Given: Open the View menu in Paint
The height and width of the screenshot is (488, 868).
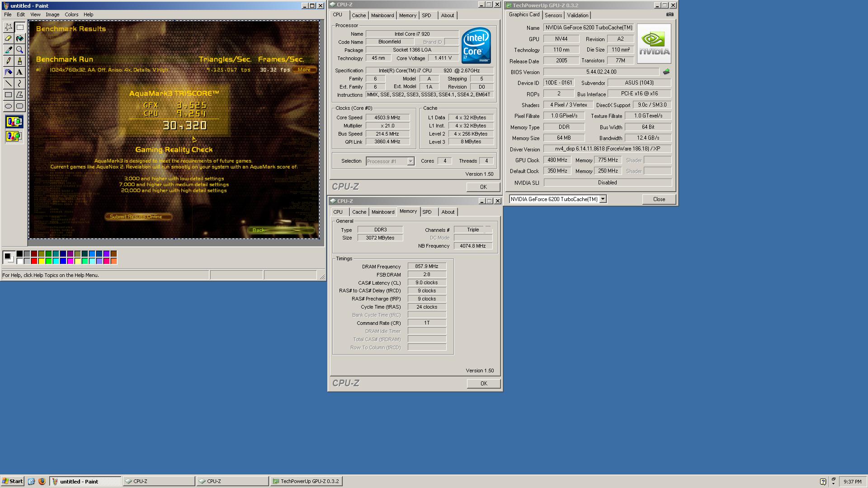Looking at the screenshot, I should point(35,14).
